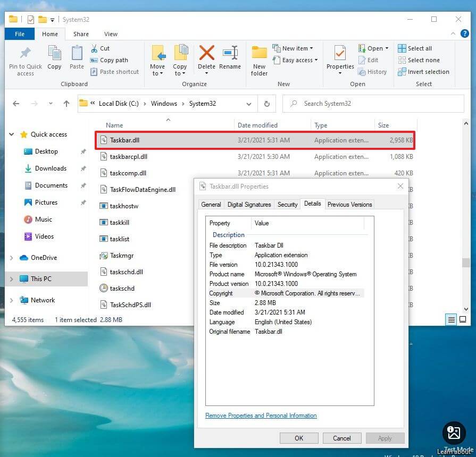This screenshot has width=476, height=457.
Task: Click OK in Taskbar.dll Properties
Action: (x=299, y=438)
